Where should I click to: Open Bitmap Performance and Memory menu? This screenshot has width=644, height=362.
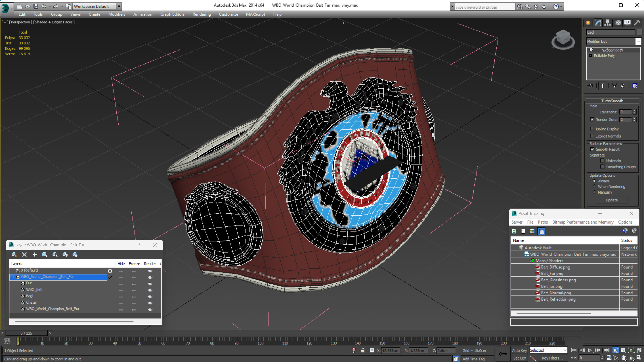[583, 222]
